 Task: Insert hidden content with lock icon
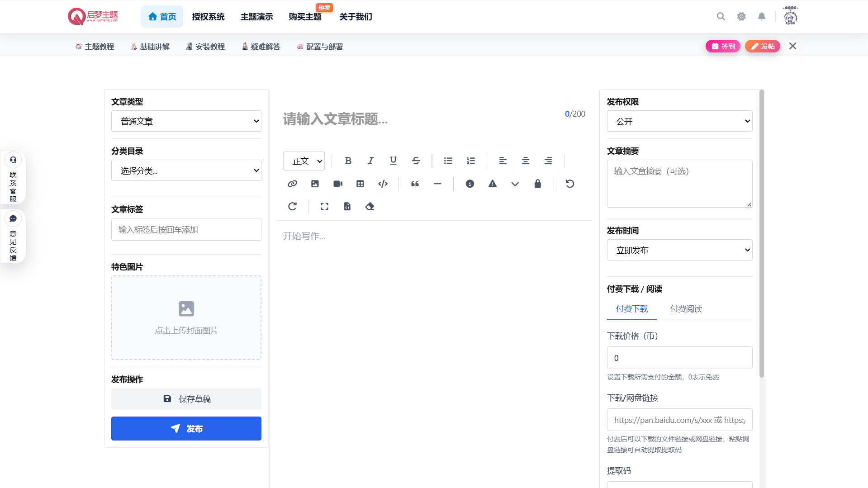(x=537, y=184)
